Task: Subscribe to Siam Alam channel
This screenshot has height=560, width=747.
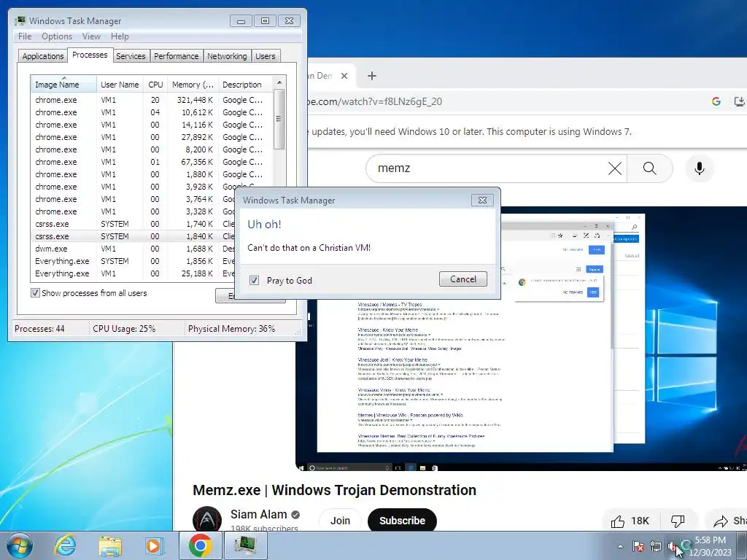Action: tap(402, 521)
